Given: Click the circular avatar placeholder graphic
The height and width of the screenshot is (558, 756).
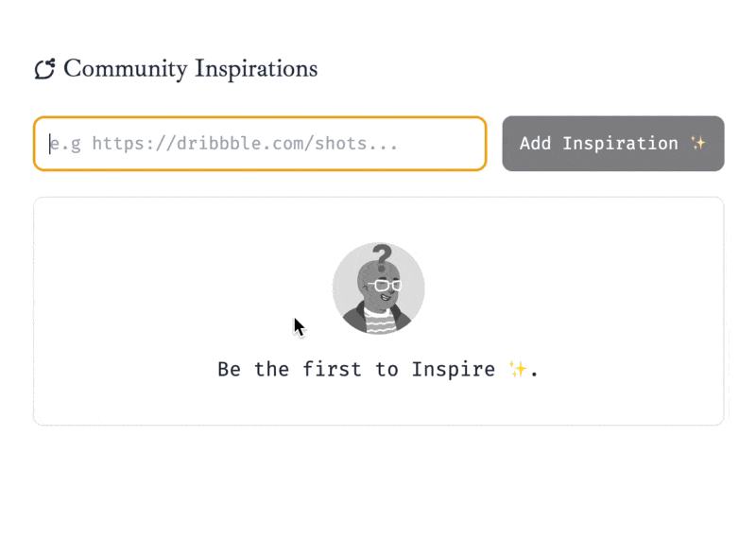Looking at the screenshot, I should click(x=378, y=287).
